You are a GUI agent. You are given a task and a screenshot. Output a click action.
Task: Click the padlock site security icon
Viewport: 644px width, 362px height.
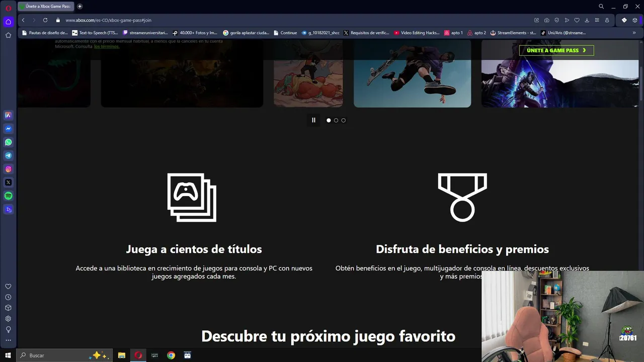(58, 20)
